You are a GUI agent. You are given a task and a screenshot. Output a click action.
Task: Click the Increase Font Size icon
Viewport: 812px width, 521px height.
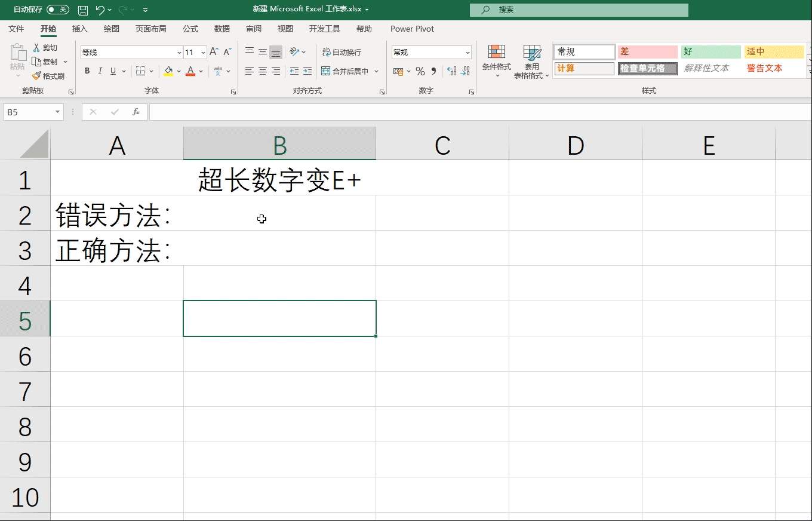(x=214, y=52)
